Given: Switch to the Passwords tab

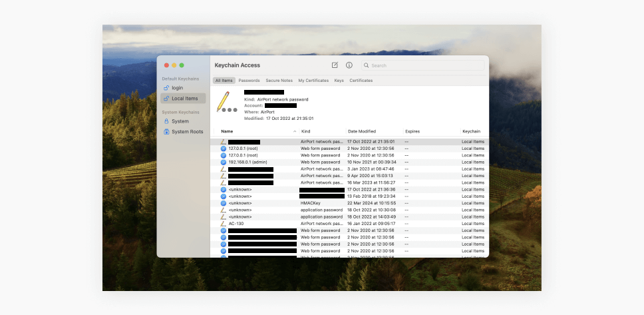Looking at the screenshot, I should [x=249, y=81].
